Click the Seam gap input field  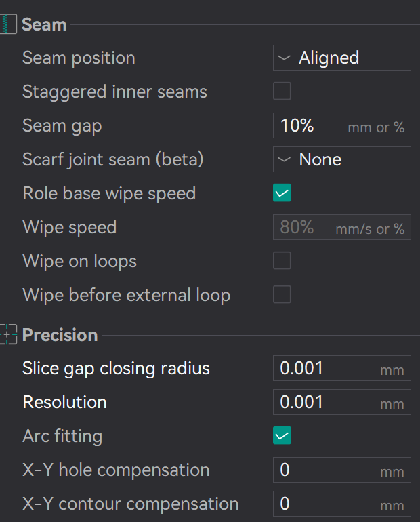312,126
